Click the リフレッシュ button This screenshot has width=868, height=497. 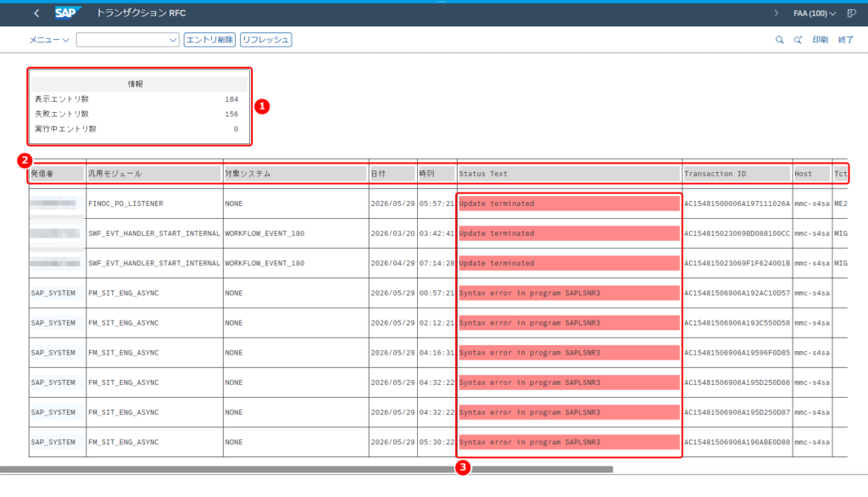[265, 40]
